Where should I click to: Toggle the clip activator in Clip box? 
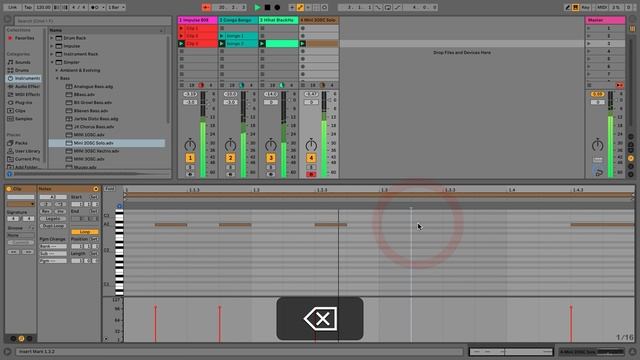[x=9, y=189]
